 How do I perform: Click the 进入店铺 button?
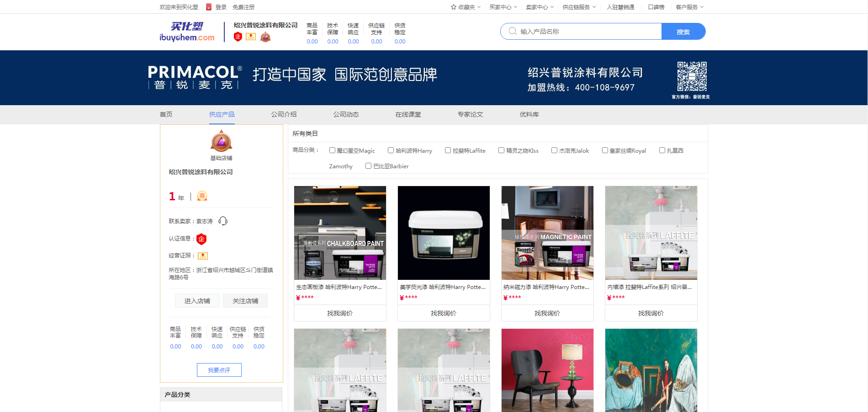[x=197, y=301]
